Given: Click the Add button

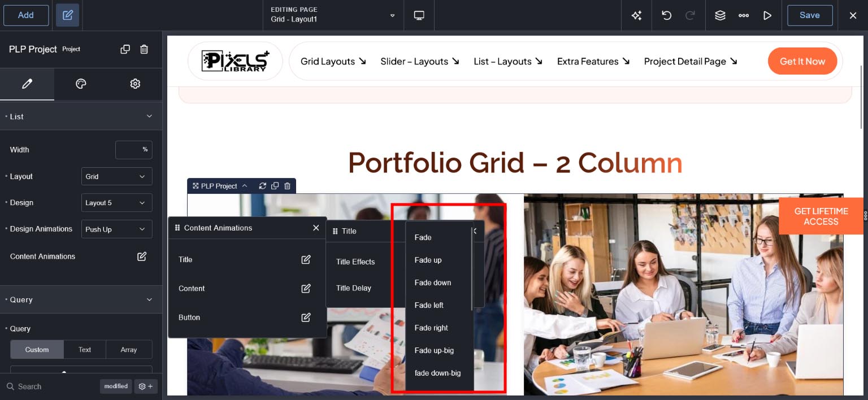Looking at the screenshot, I should pos(26,15).
